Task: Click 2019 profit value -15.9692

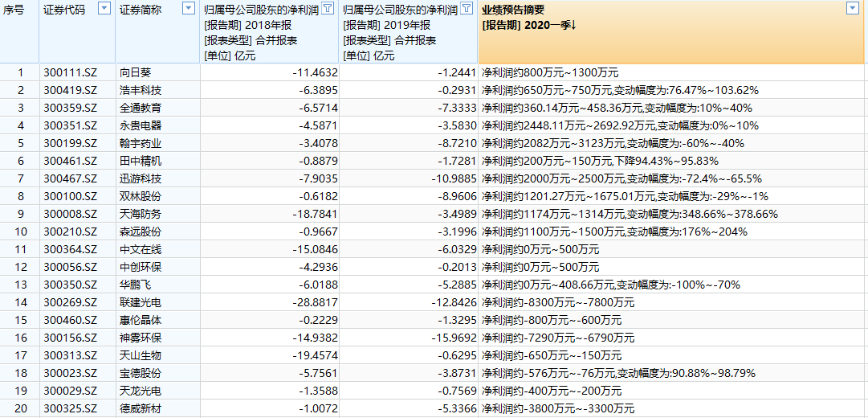Action: click(x=454, y=338)
